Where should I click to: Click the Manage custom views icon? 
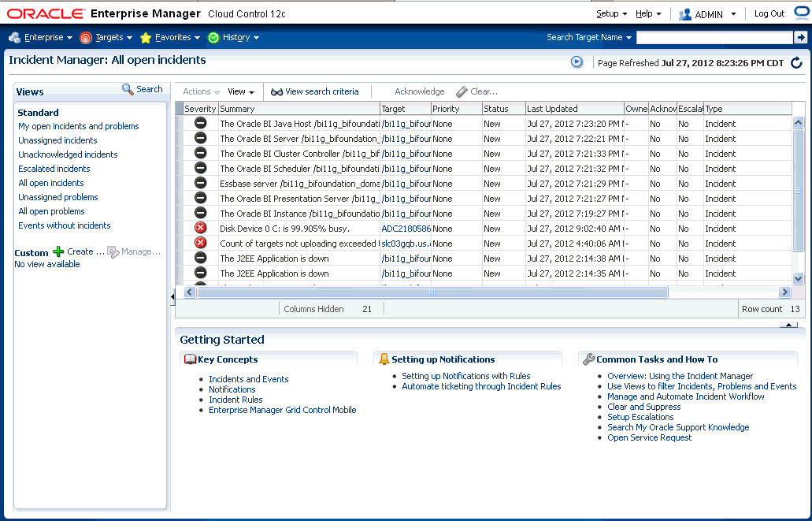click(x=113, y=252)
